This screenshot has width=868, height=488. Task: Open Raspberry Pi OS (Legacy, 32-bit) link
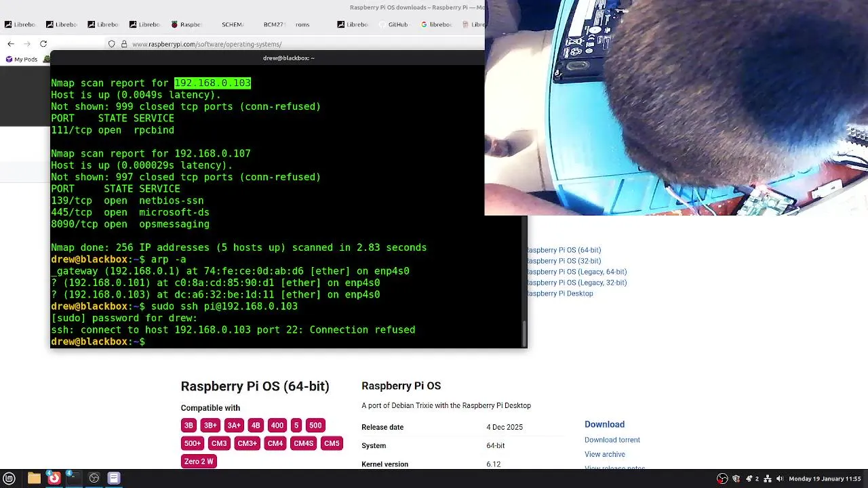576,283
